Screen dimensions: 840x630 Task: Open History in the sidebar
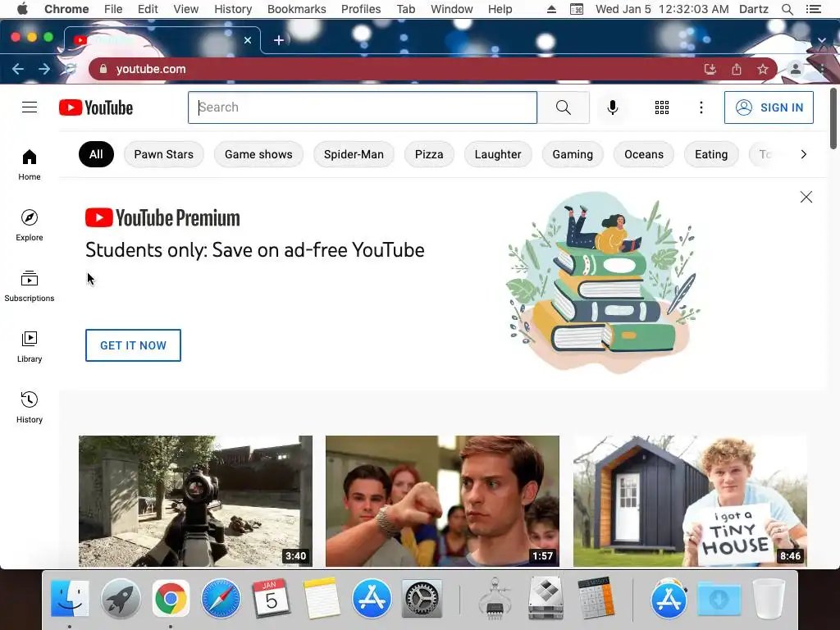(x=30, y=407)
